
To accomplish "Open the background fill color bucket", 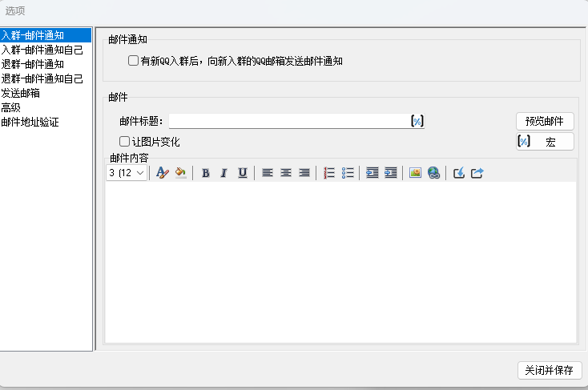I will [x=181, y=173].
